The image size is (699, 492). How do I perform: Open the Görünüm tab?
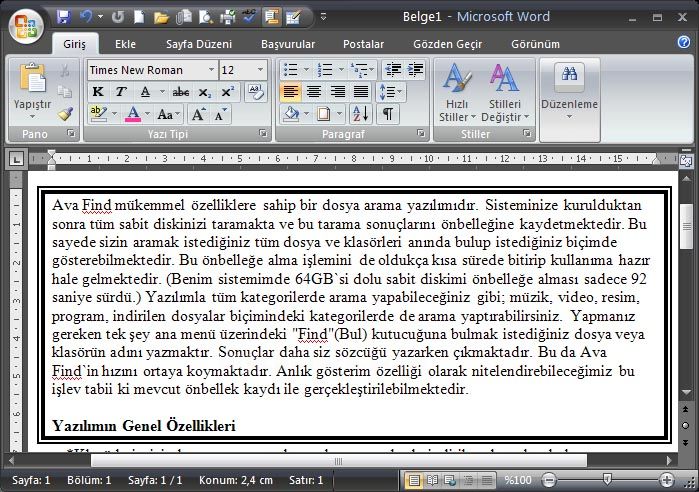(535, 44)
